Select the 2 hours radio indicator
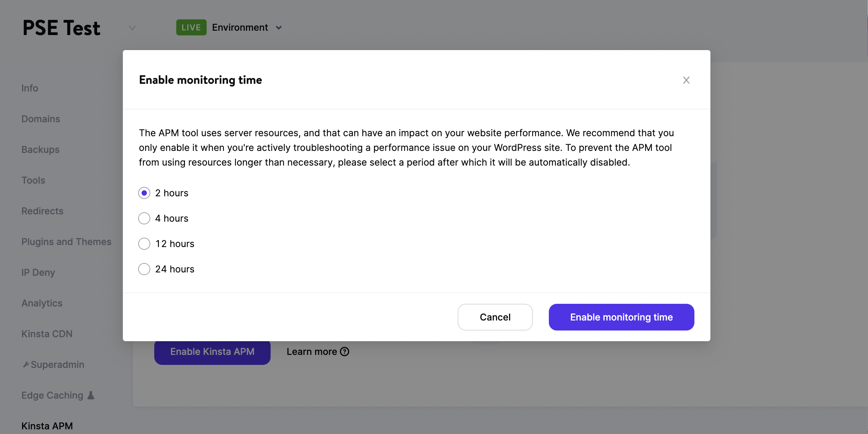The width and height of the screenshot is (868, 434). tap(144, 193)
